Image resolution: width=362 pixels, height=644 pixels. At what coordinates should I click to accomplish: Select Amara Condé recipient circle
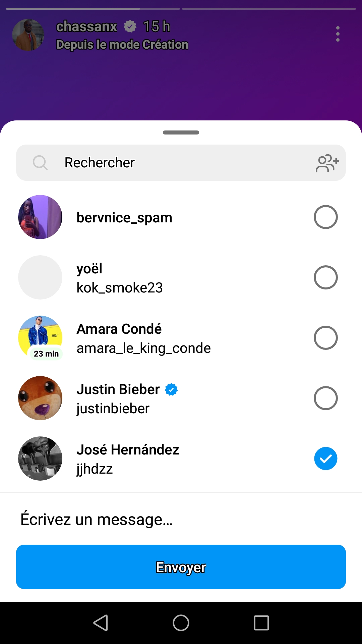pos(325,338)
